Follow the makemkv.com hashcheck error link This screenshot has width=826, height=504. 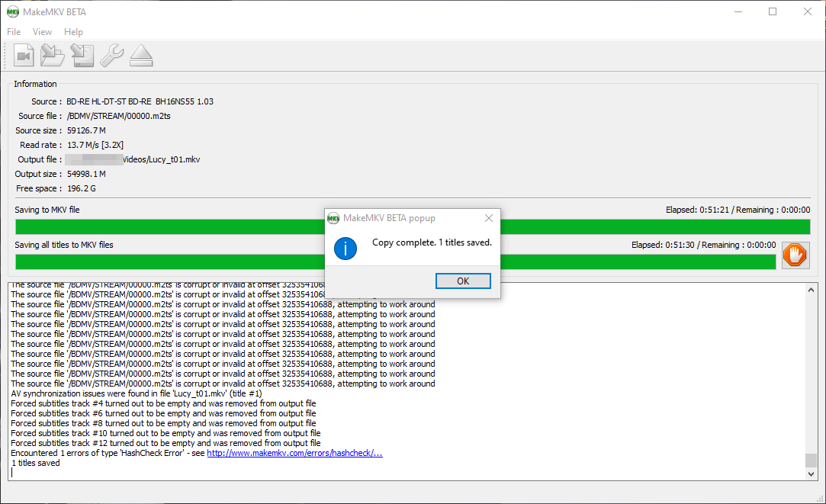point(294,453)
